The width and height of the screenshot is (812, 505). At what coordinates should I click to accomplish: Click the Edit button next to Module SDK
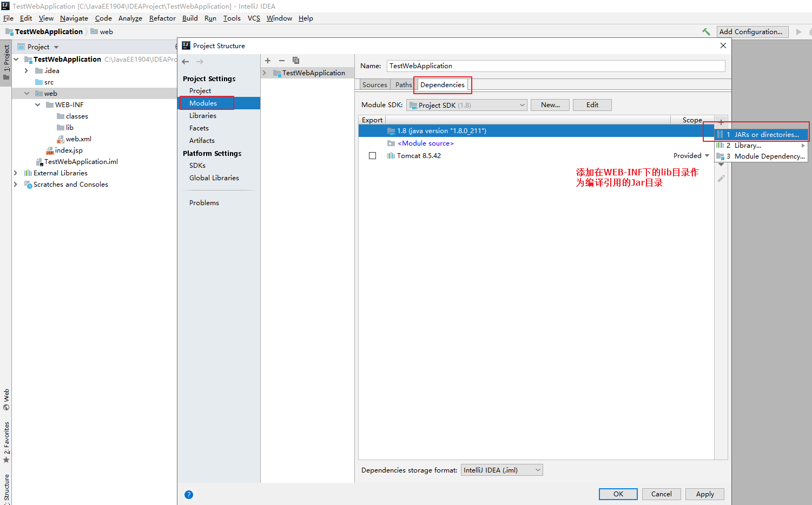pos(592,105)
